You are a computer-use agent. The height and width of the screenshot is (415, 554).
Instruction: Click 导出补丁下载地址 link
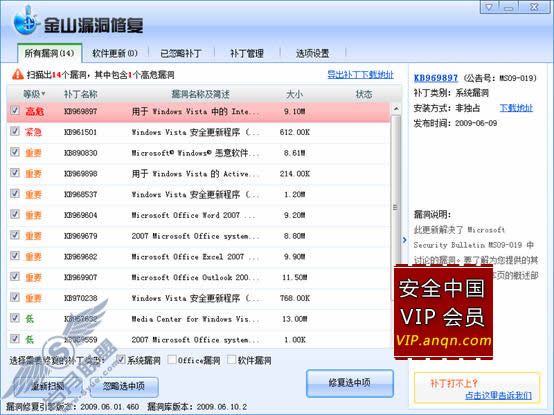[360, 75]
